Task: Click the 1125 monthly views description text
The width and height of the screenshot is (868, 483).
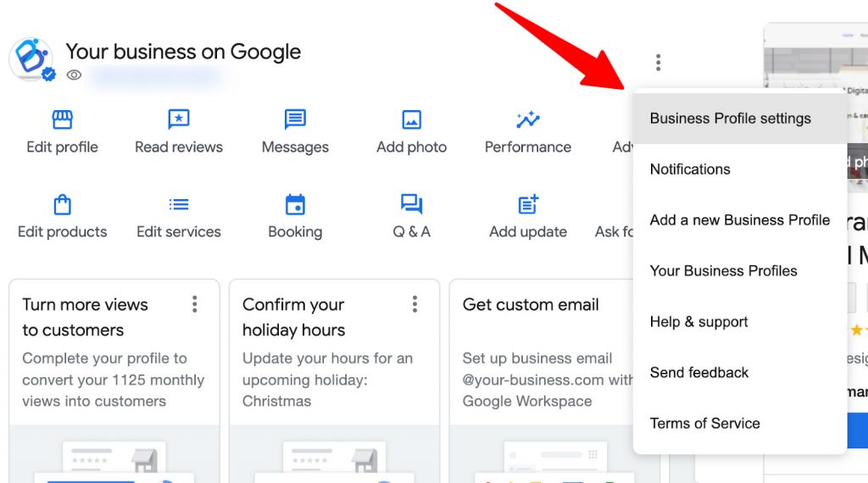Action: click(x=113, y=380)
